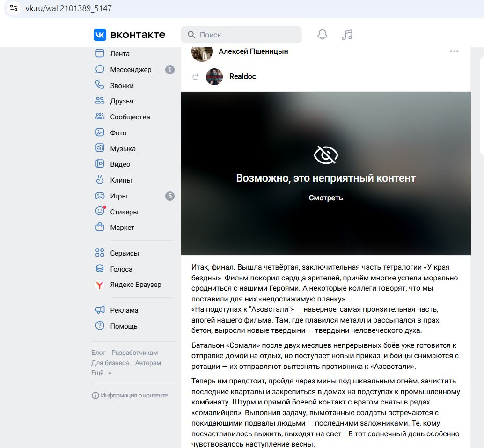Click the Авторам footer link
The image size is (484, 448).
(148, 363)
